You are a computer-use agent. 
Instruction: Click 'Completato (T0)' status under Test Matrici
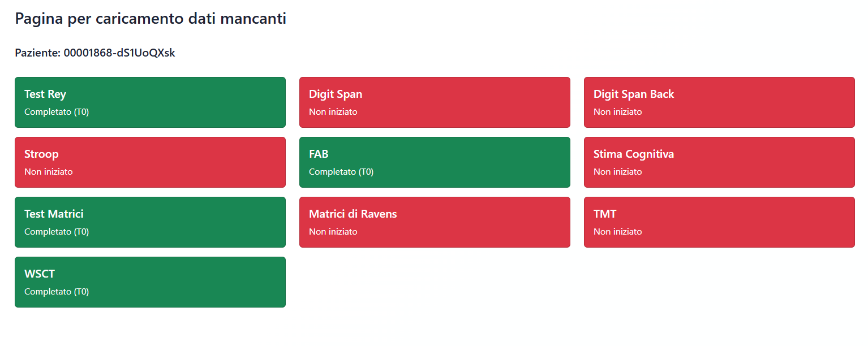(57, 232)
